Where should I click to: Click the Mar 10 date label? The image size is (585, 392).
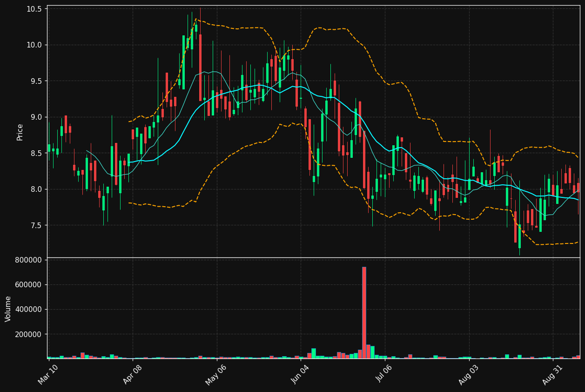48,375
